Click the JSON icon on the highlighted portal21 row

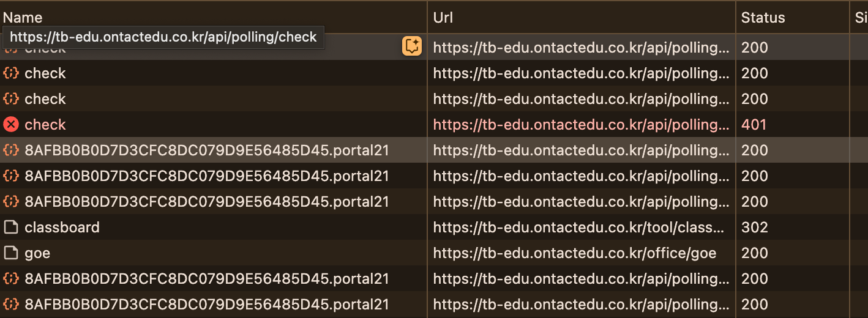pos(11,150)
